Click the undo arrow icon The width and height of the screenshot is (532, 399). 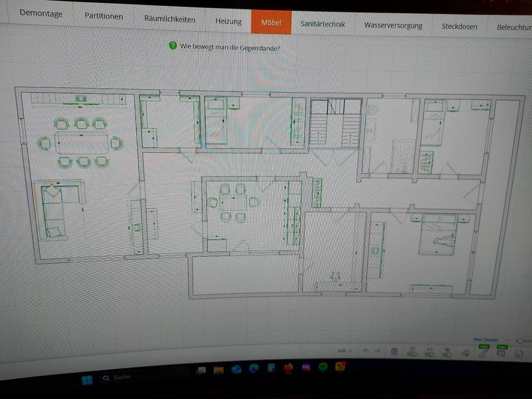(365, 351)
